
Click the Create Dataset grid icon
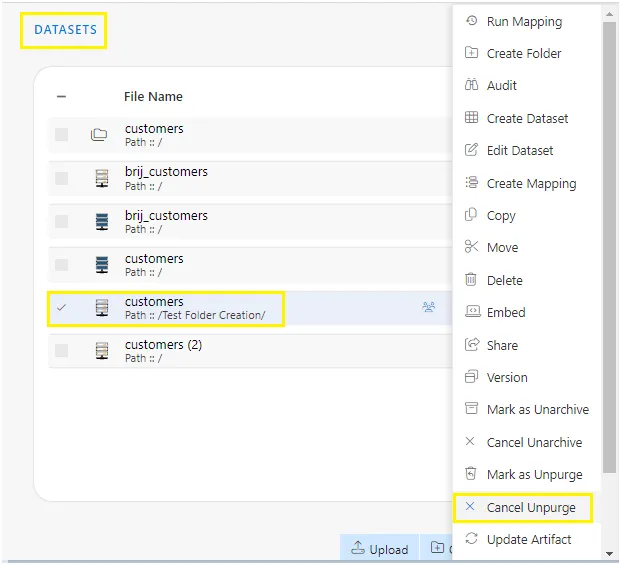pyautogui.click(x=471, y=118)
